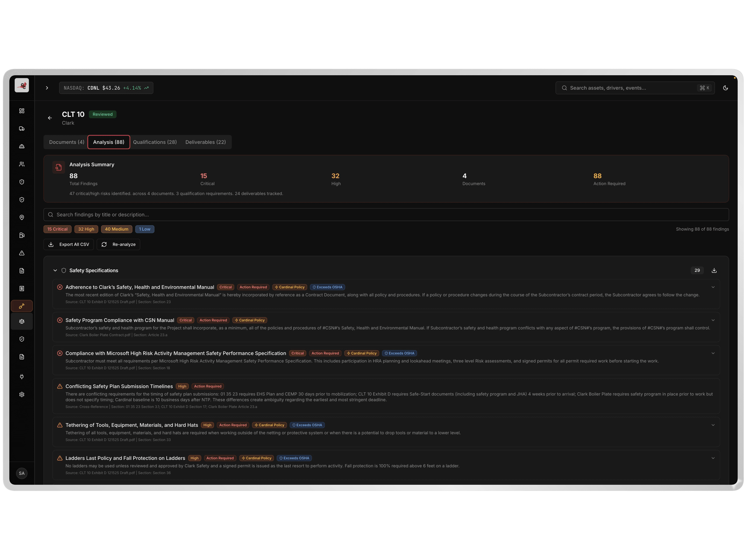Expand the Adherence to Clark's Safety Manual finding
The width and height of the screenshot is (747, 560).
(713, 287)
